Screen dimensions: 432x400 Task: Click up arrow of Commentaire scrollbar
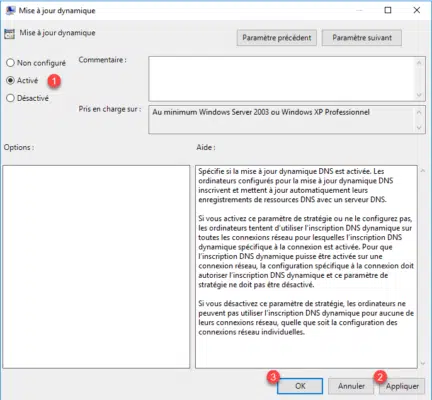coord(419,63)
